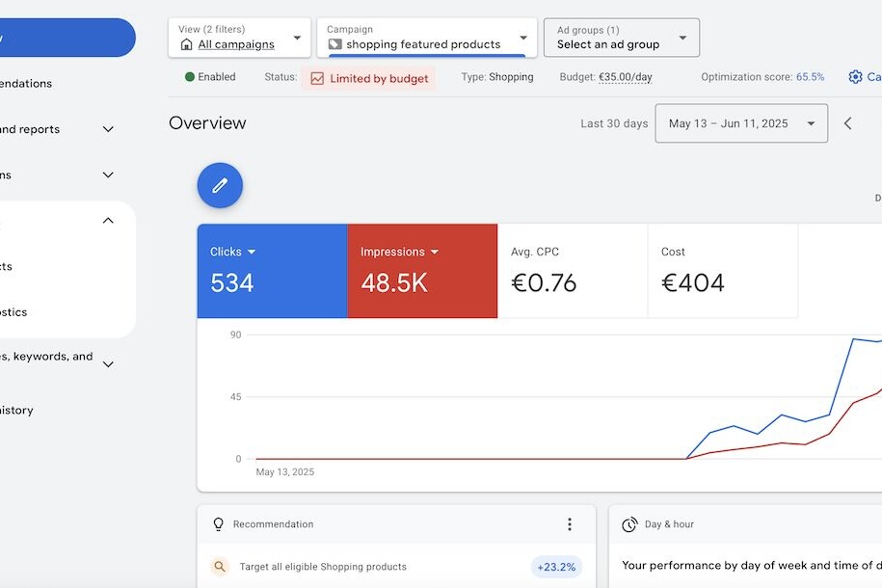This screenshot has width=882, height=588.
Task: Click the home icon beside All campaigns
Action: click(x=186, y=44)
